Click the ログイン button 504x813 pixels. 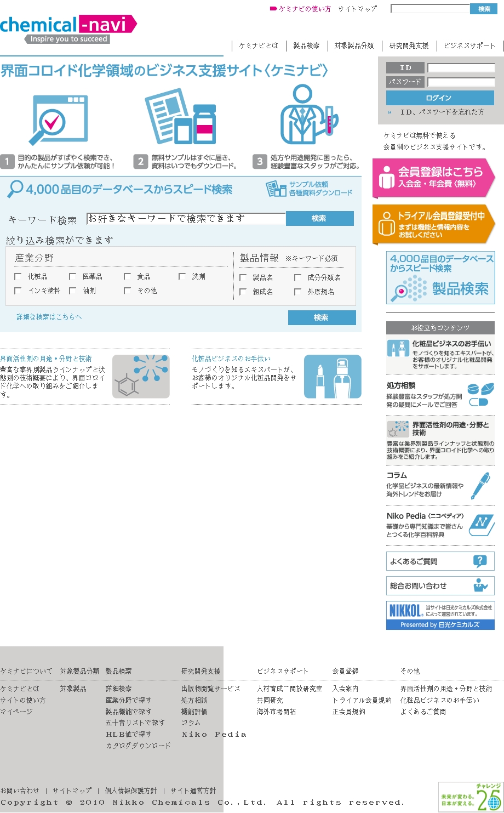[x=440, y=98]
